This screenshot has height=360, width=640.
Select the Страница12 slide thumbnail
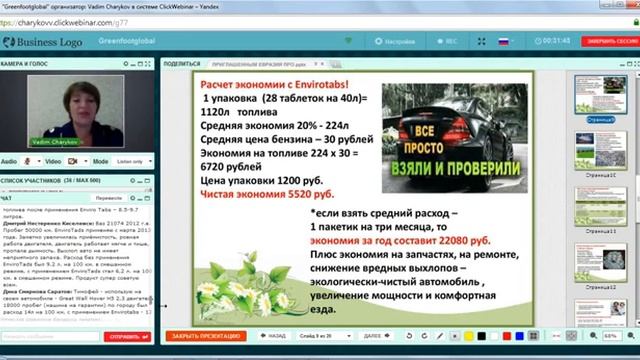(600, 263)
